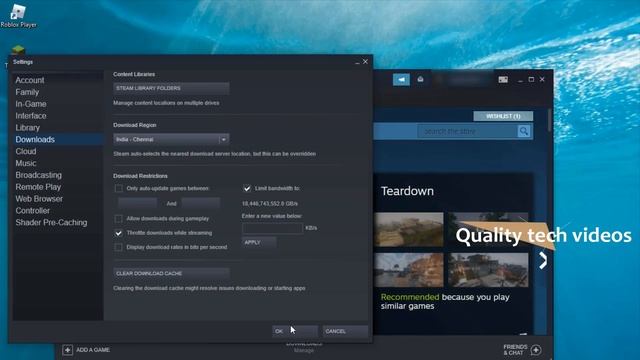Image resolution: width=640 pixels, height=360 pixels.
Task: Open Friends & Chat plus icon
Action: click(536, 350)
